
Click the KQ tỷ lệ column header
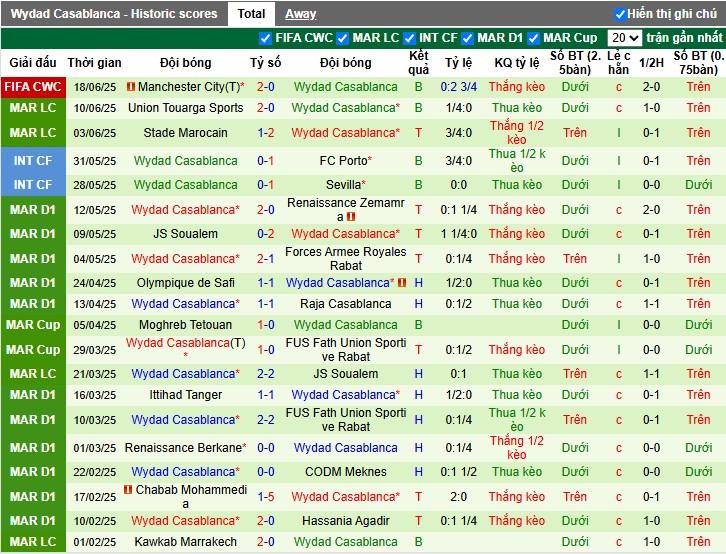pos(517,63)
